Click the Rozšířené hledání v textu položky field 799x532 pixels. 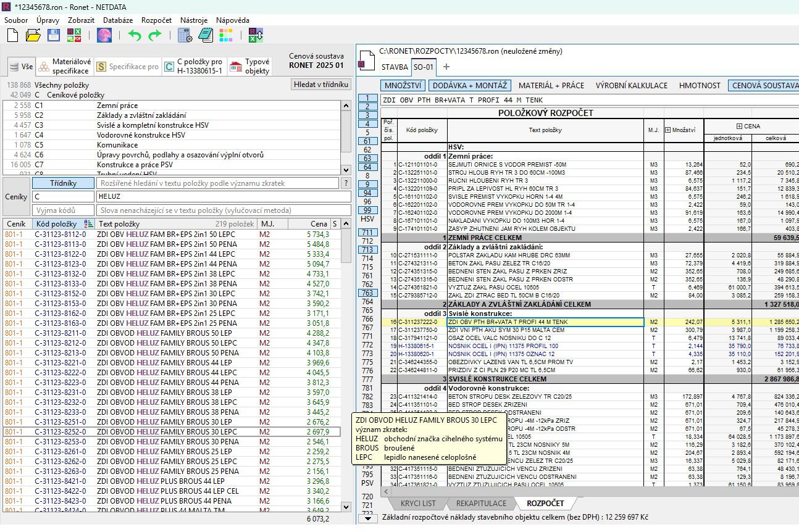point(217,183)
